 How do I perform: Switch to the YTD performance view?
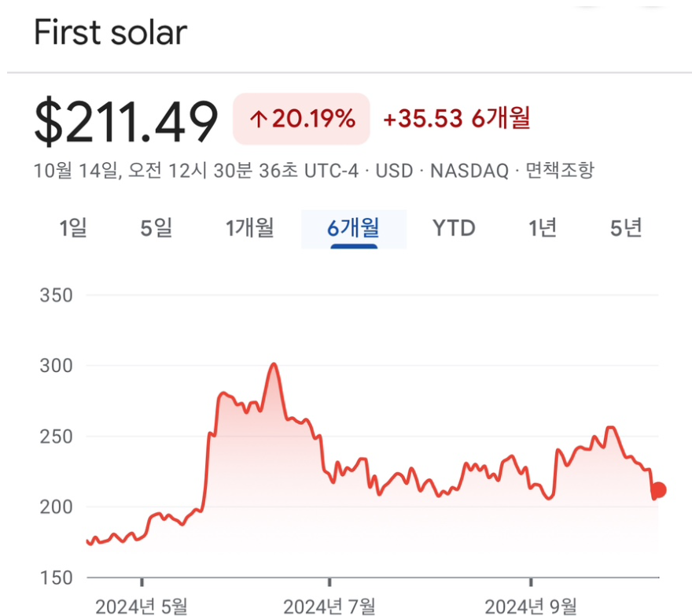[x=453, y=228]
